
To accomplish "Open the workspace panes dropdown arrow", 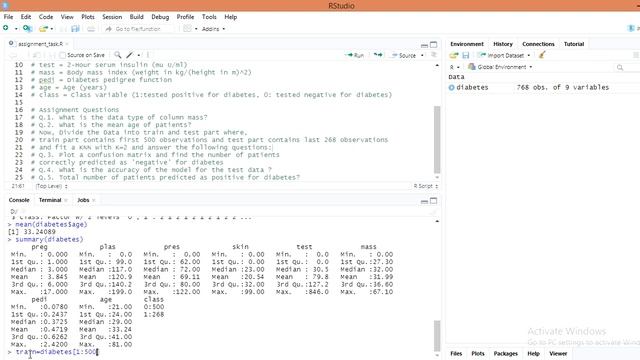I will click(x=196, y=29).
